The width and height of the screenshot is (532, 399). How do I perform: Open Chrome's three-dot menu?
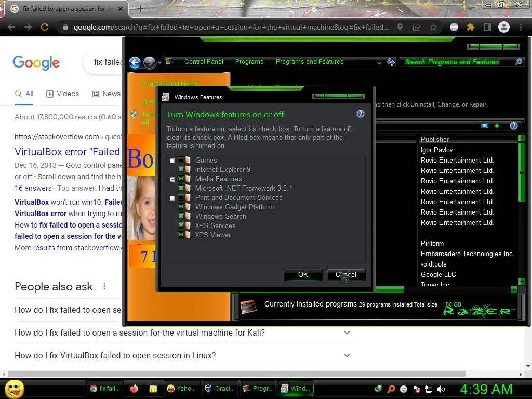pos(521,27)
